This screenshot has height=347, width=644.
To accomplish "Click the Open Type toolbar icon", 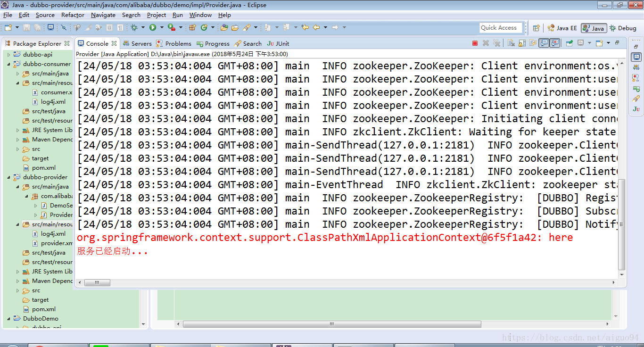I will coord(224,28).
